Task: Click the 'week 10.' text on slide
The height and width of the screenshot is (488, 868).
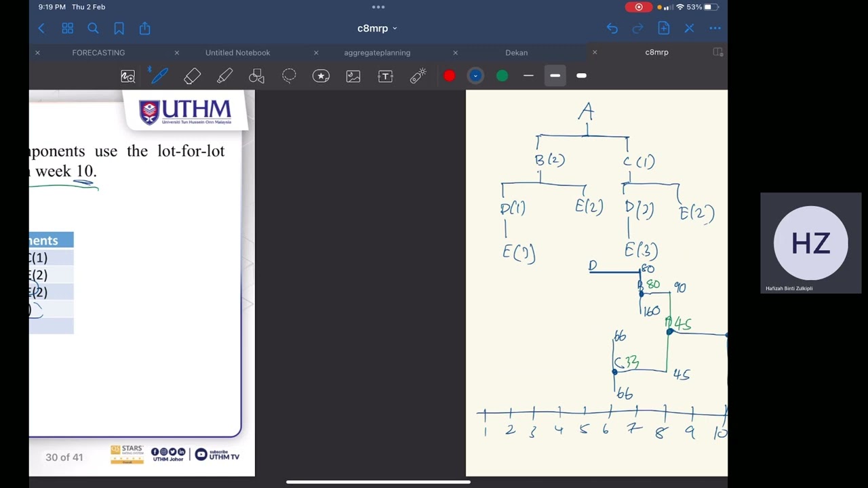Action: (x=66, y=171)
